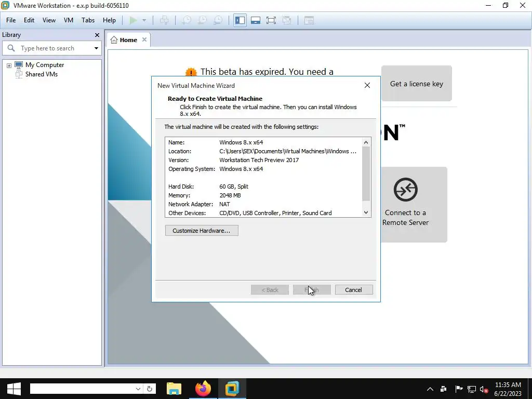532x399 pixels.
Task: Click the beta expired warning icon
Action: [191, 72]
